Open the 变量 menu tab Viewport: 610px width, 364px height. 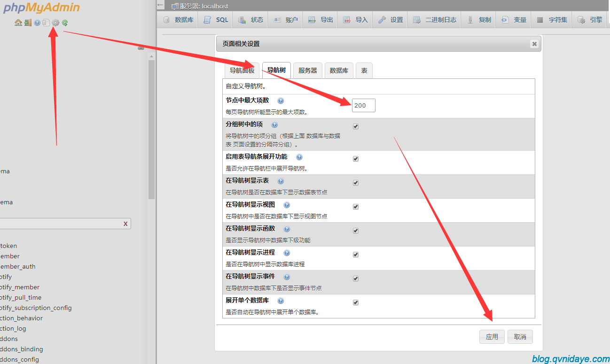pyautogui.click(x=514, y=20)
